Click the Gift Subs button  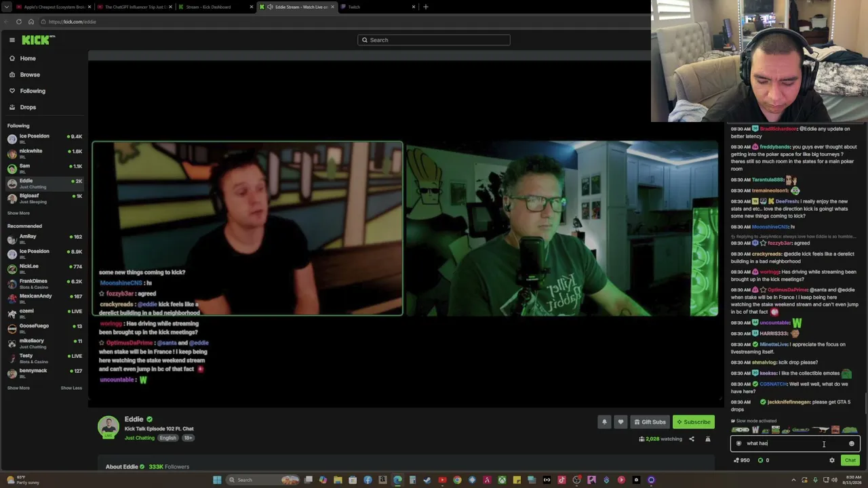tap(650, 422)
